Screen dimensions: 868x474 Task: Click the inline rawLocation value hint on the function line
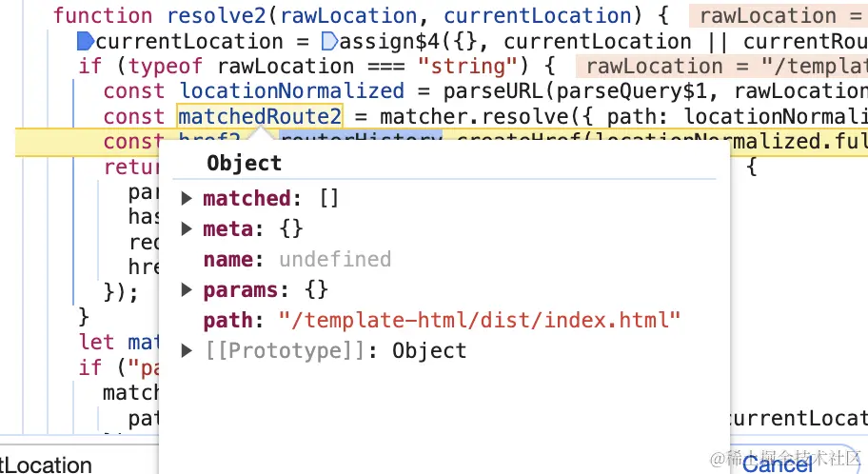(779, 16)
